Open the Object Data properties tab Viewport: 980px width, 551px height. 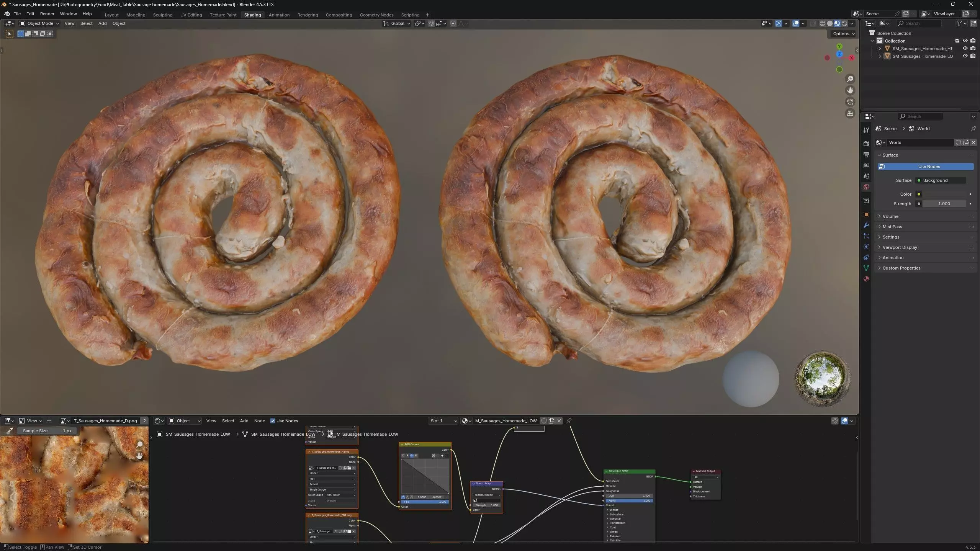point(866,268)
